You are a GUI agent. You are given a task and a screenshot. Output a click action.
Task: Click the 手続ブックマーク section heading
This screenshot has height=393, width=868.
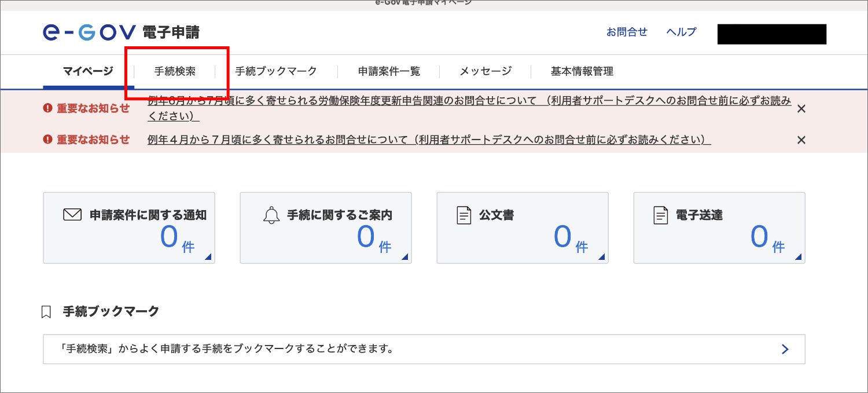click(111, 311)
